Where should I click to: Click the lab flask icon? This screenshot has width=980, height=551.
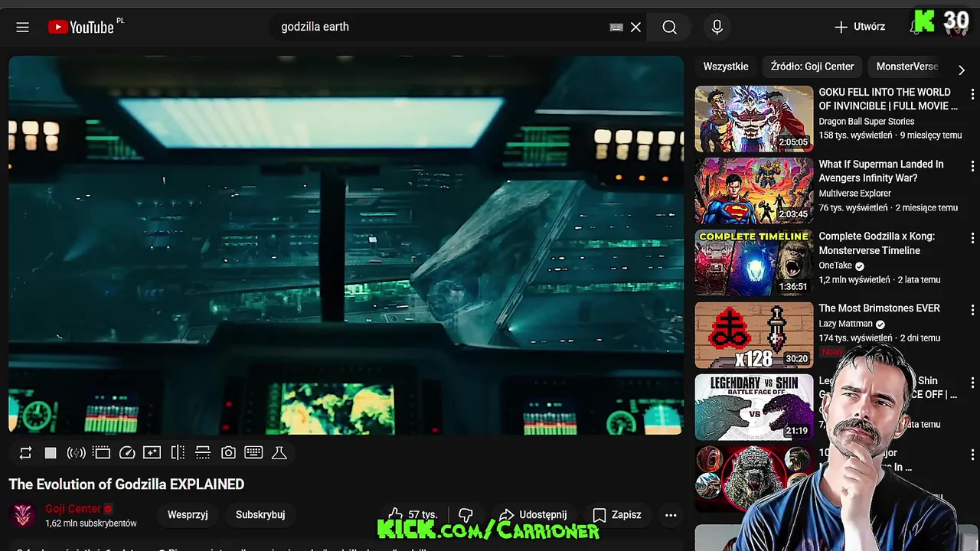(279, 453)
